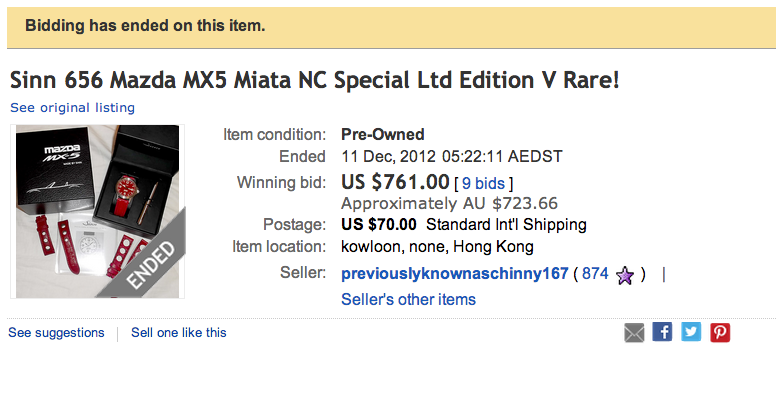Open the Sinn watch item thumbnail
This screenshot has height=399, width=776.
[97, 211]
